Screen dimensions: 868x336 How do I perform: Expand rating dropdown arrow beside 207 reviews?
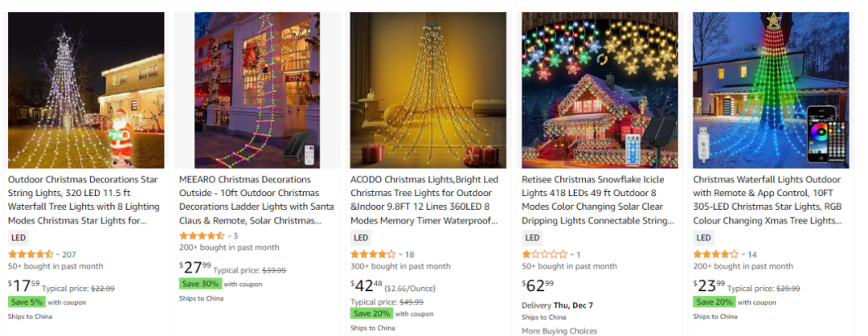click(x=58, y=255)
